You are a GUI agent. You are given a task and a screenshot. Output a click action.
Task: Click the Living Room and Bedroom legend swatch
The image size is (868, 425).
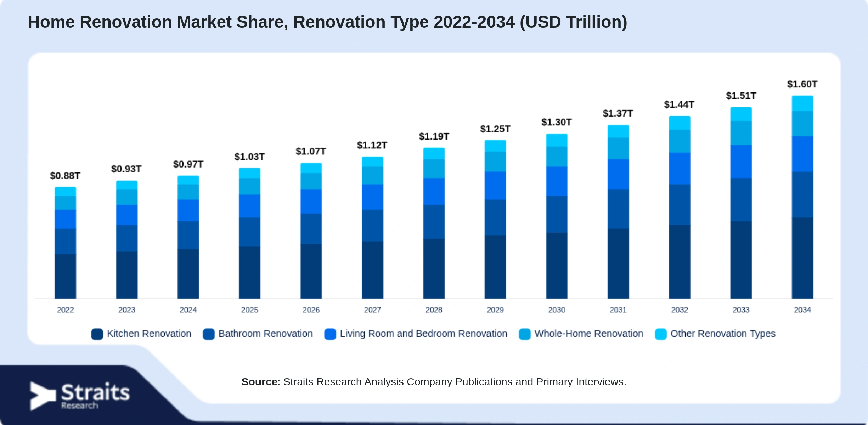330,334
